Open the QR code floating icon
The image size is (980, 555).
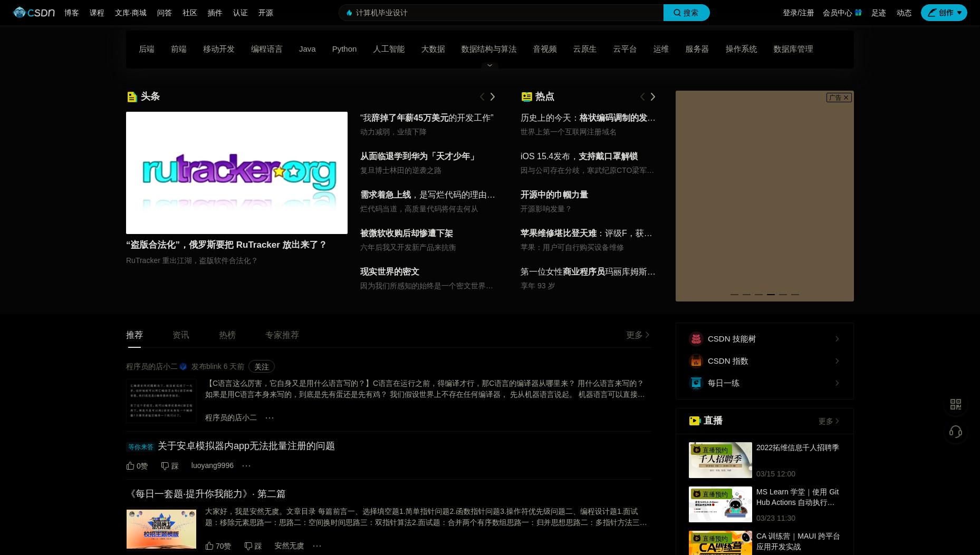[x=956, y=404]
